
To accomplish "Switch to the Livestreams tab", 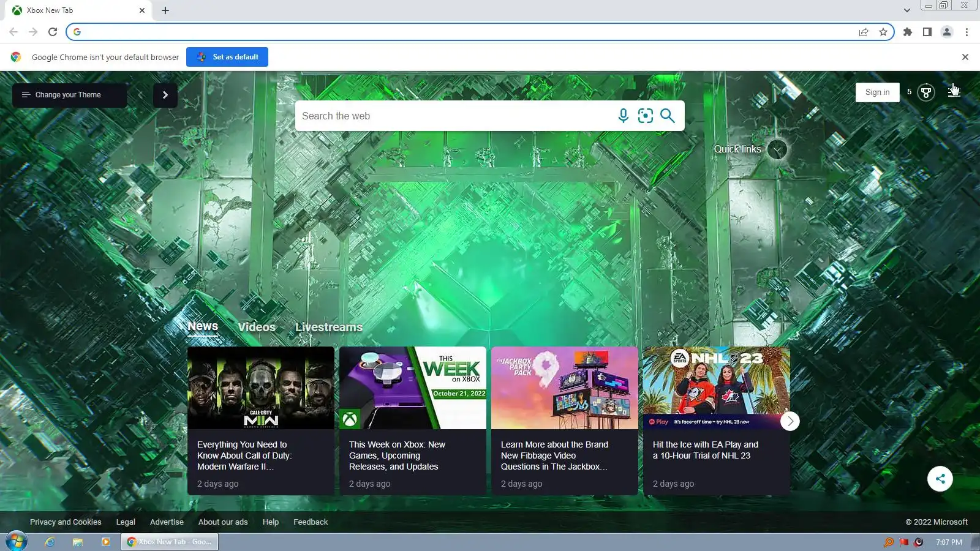I will click(x=329, y=327).
